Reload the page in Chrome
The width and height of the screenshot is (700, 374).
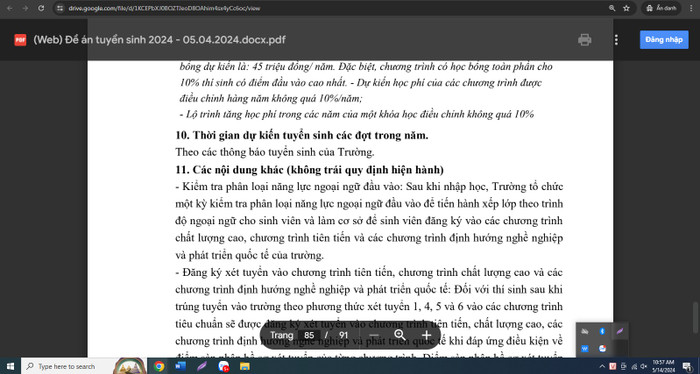pos(41,8)
